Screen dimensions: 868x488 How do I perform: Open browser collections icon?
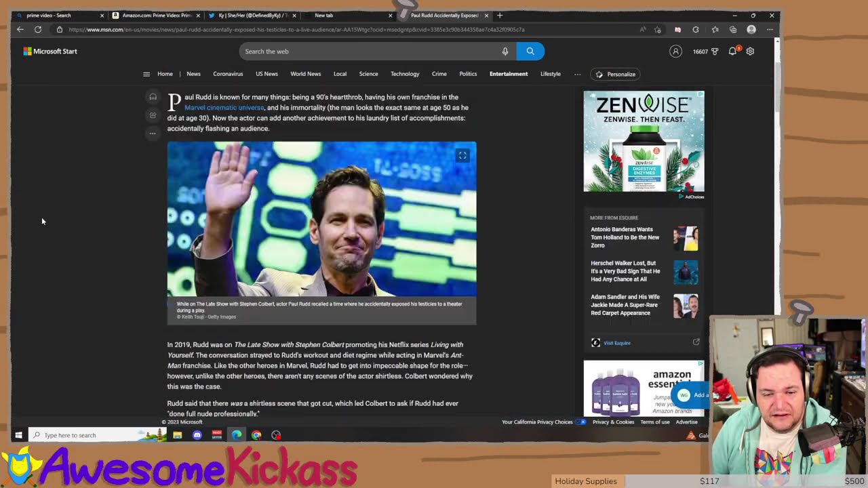tap(733, 30)
